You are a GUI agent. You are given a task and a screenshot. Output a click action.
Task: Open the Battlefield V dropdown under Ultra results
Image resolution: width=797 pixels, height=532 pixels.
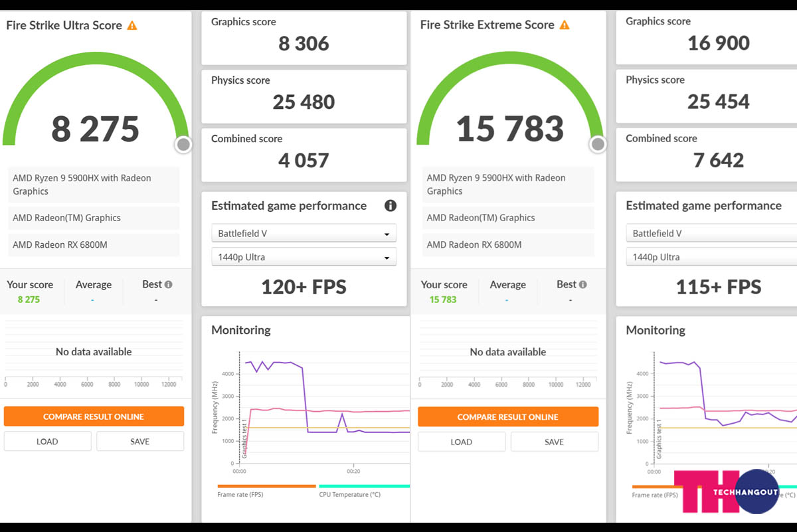click(304, 234)
